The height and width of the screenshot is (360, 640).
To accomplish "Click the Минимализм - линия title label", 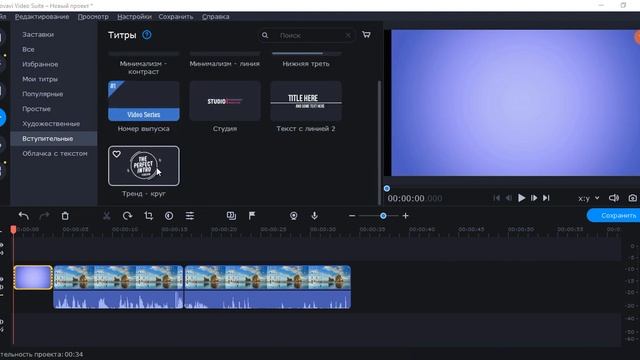I will pos(225,64).
